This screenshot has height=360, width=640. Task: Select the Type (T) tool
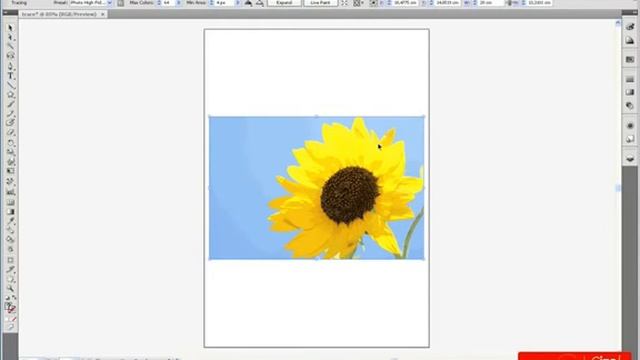click(10, 76)
